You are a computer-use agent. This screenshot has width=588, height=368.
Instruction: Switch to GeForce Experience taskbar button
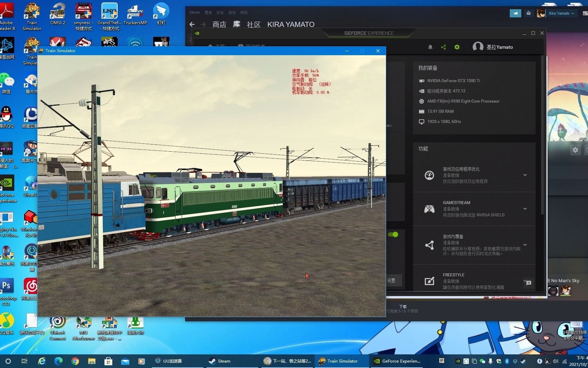(x=397, y=361)
